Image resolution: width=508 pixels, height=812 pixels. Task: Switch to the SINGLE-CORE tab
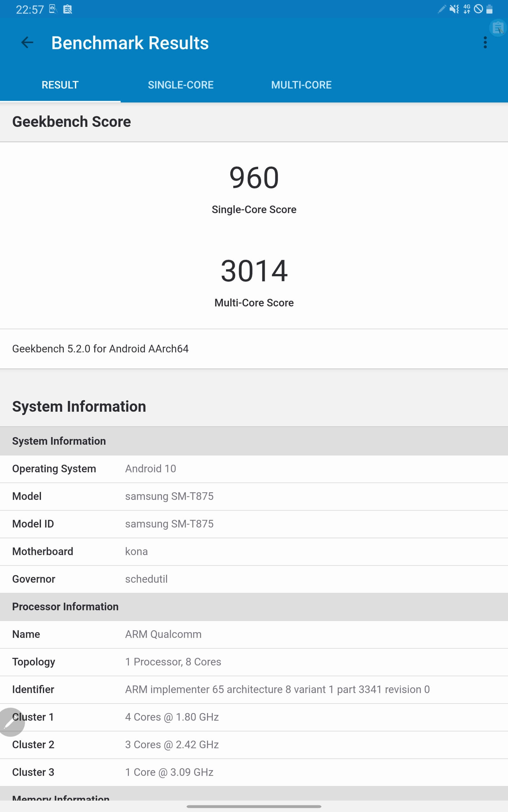[x=181, y=85]
